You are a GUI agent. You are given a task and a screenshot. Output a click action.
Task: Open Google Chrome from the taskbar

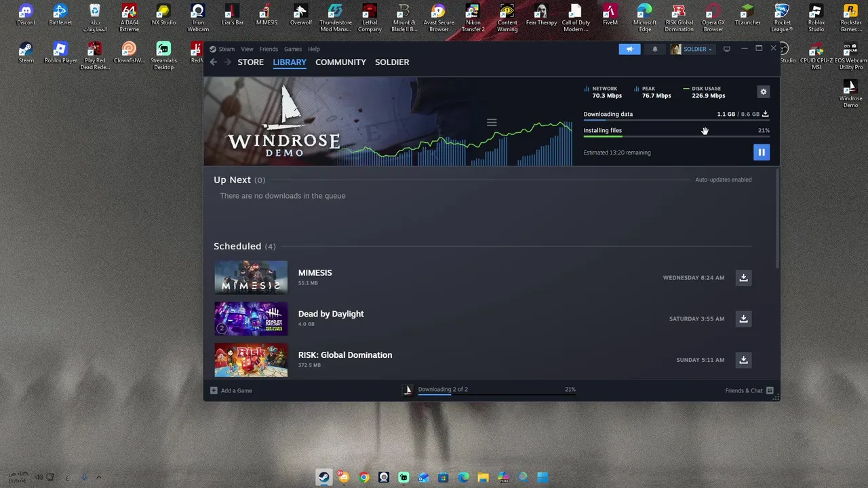[x=364, y=477]
